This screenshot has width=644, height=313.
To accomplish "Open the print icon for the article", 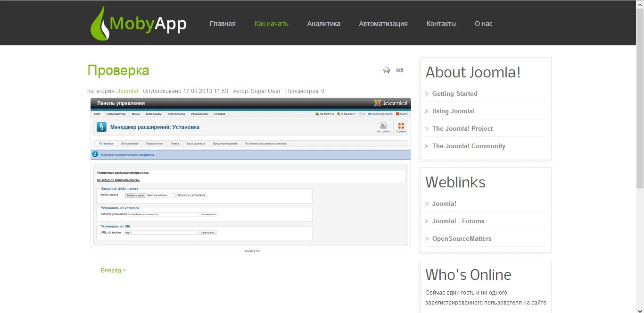I will pyautogui.click(x=387, y=70).
